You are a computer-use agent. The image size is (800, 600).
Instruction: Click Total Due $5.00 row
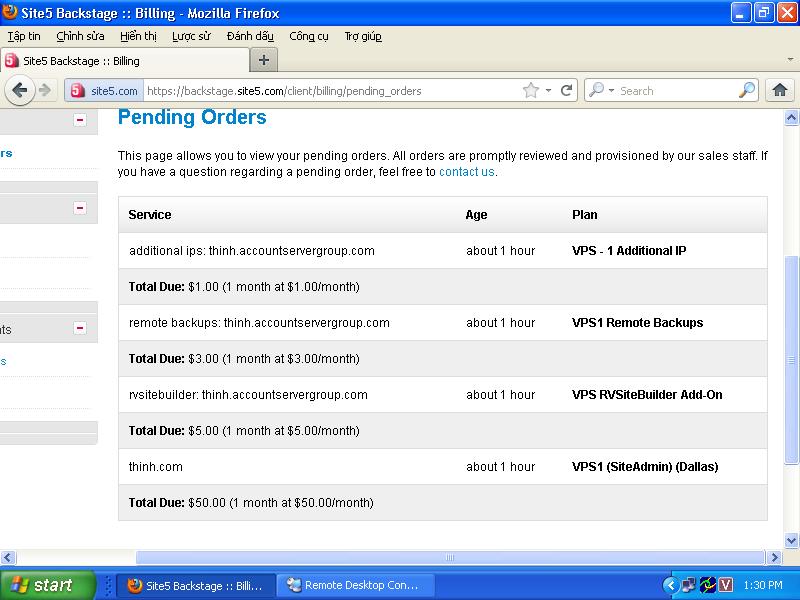coord(442,431)
